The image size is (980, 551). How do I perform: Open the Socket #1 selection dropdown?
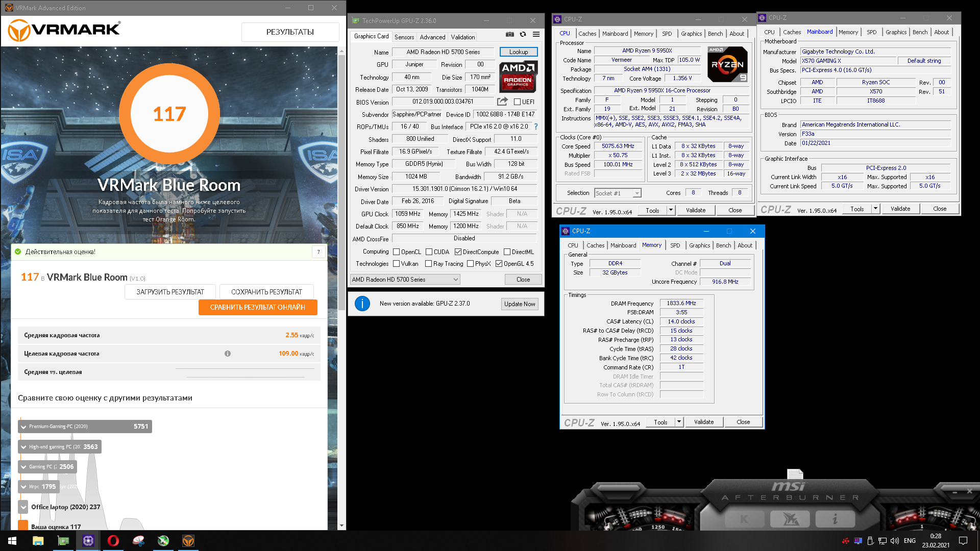click(618, 193)
